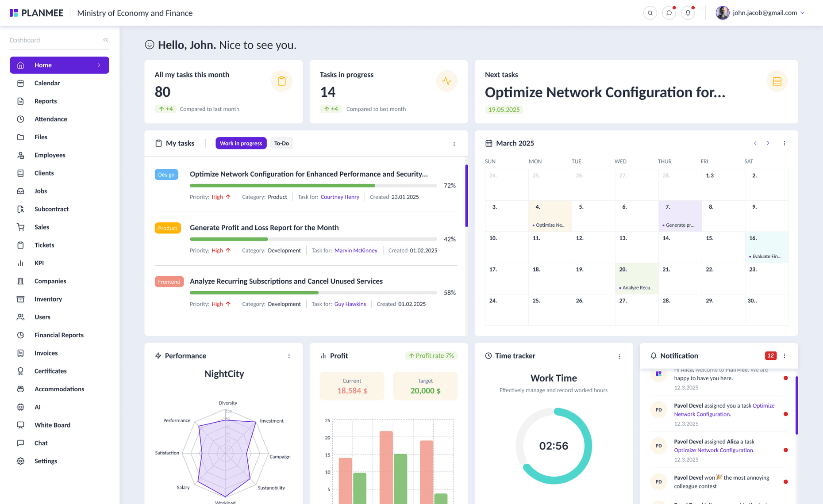The width and height of the screenshot is (823, 504).
Task: Open the Evaluate Fin... event on March 16
Action: 765,256
